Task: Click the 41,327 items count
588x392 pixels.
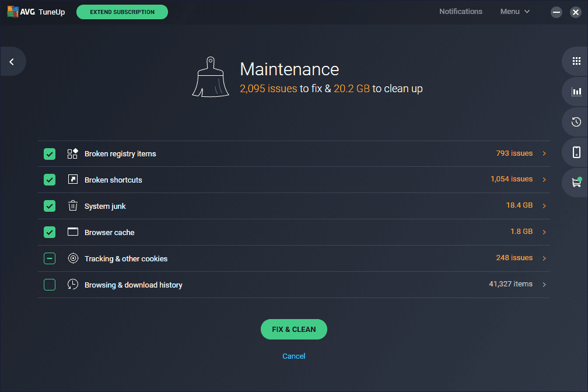Action: click(510, 284)
